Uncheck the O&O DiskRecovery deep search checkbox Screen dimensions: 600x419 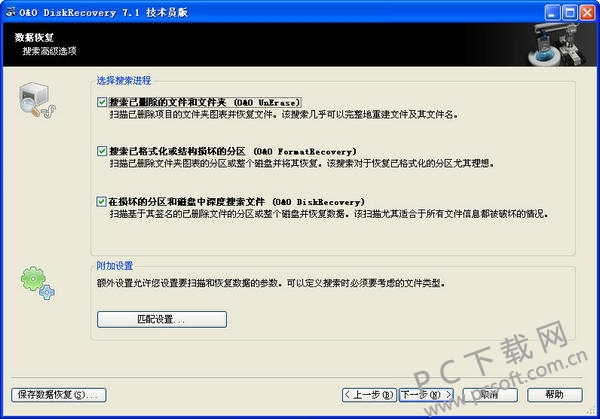[101, 202]
